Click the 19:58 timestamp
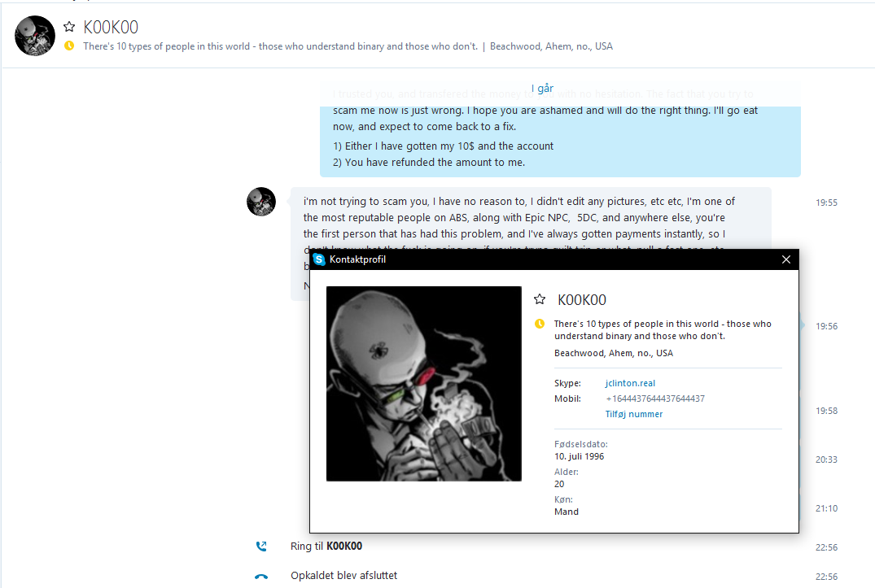 coord(826,412)
